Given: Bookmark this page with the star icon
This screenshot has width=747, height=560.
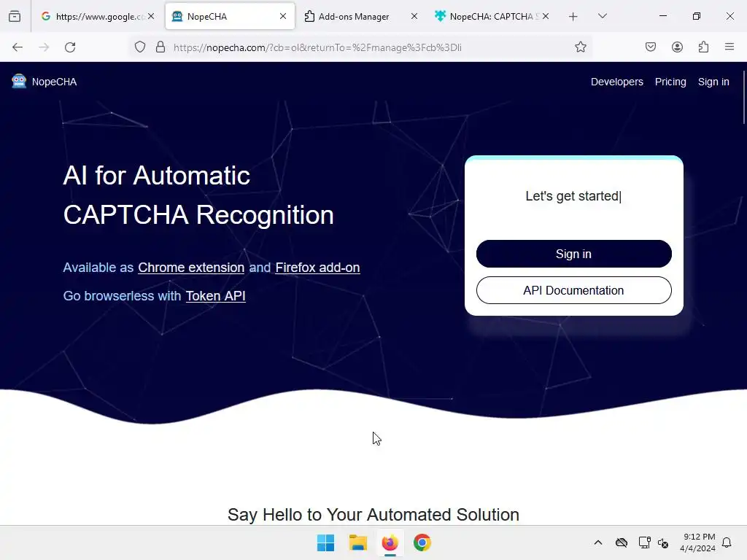Looking at the screenshot, I should [580, 47].
